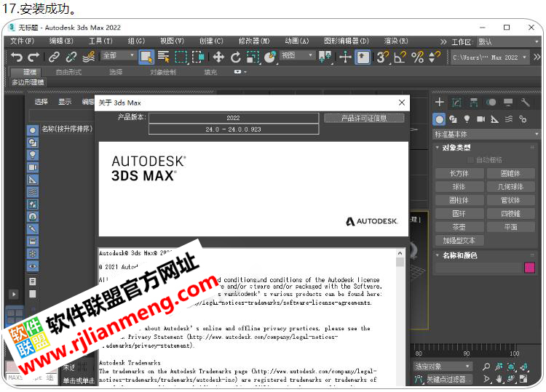Viewport: 546px width, 392px height.
Task: Click the 长方体 primitive button
Action: pyautogui.click(x=459, y=174)
